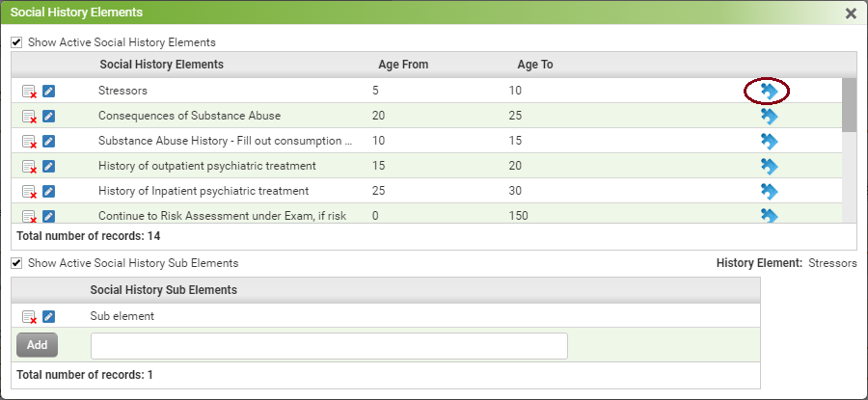
Task: Open sub elements for History of outpatient psychiatric treatment
Action: [769, 166]
